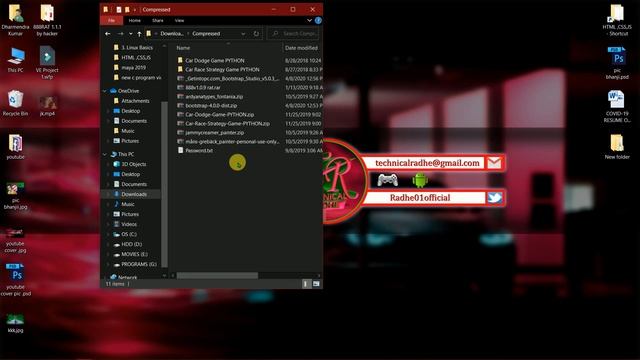Select the kkk.jpg desktop image
This screenshot has height=360, width=640.
coord(16,323)
